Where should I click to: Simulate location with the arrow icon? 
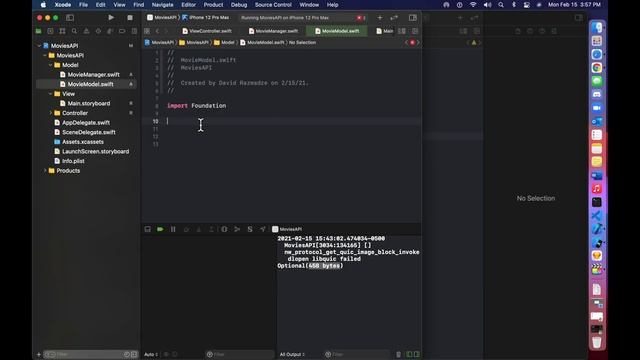tap(262, 229)
